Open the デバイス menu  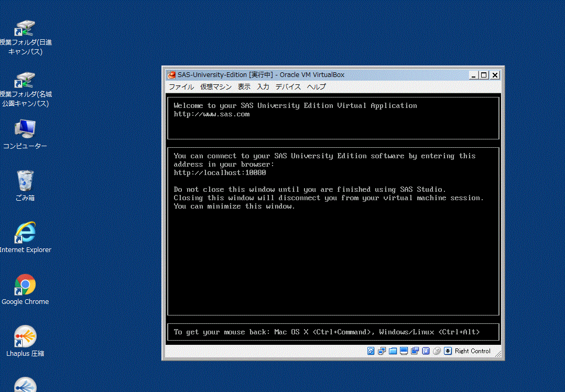click(288, 87)
